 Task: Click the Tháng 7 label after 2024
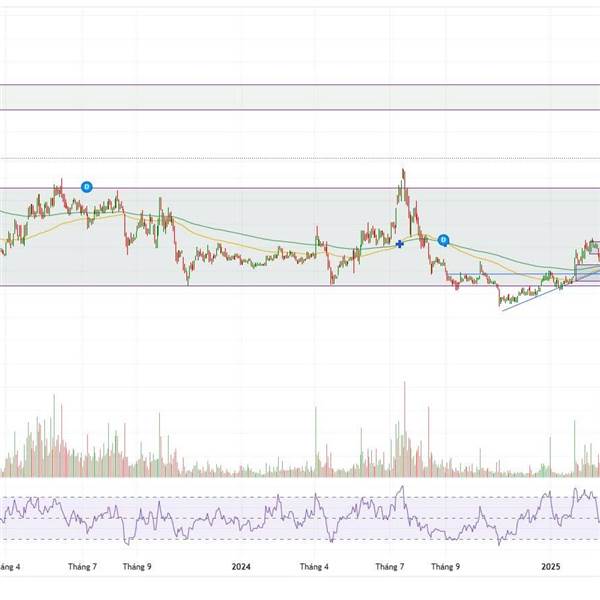(390, 566)
